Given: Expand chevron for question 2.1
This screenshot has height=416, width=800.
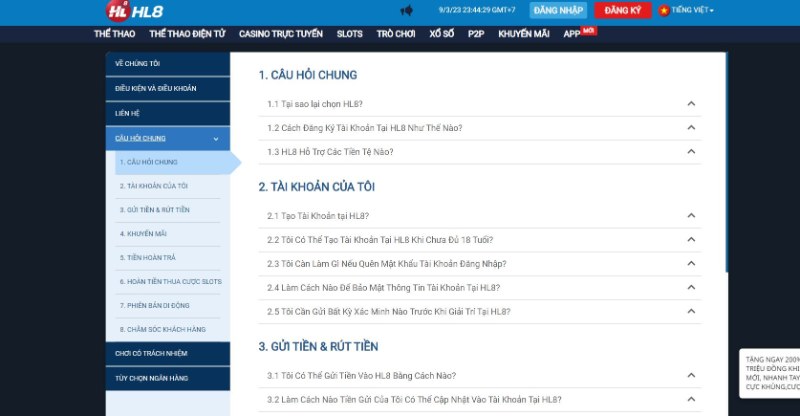Looking at the screenshot, I should click(691, 215).
